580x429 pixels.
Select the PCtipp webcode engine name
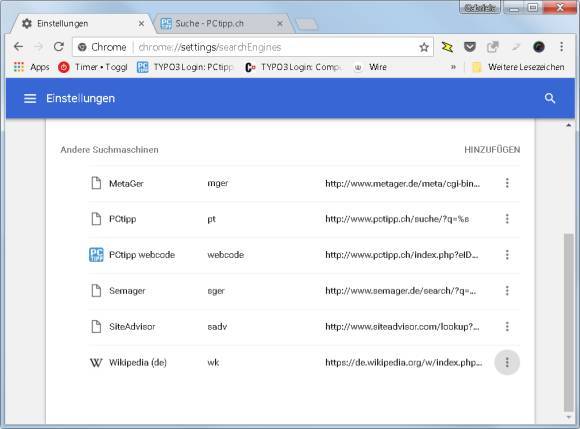coord(142,255)
